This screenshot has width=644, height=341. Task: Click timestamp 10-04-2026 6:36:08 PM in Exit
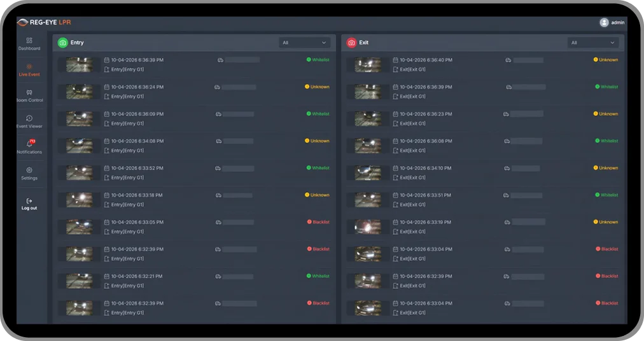pos(426,141)
